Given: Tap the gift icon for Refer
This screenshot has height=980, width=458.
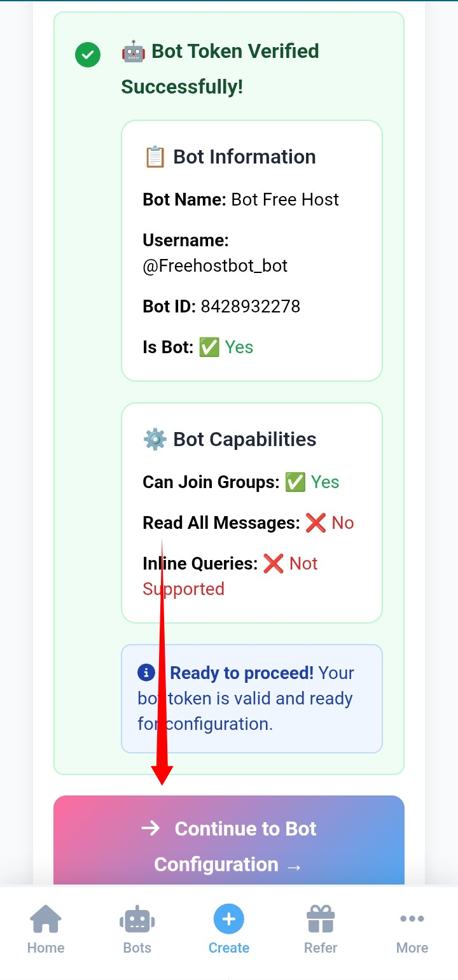Looking at the screenshot, I should point(321,920).
